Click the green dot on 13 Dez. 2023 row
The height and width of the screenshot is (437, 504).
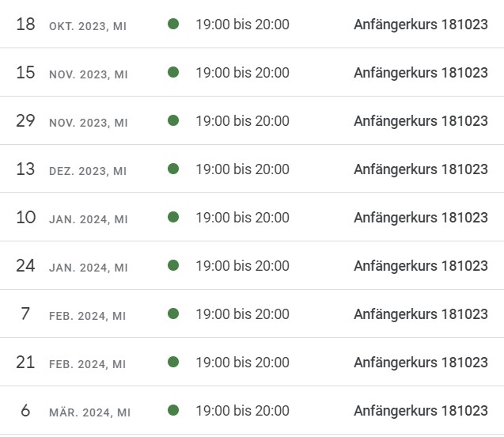pyautogui.click(x=173, y=169)
